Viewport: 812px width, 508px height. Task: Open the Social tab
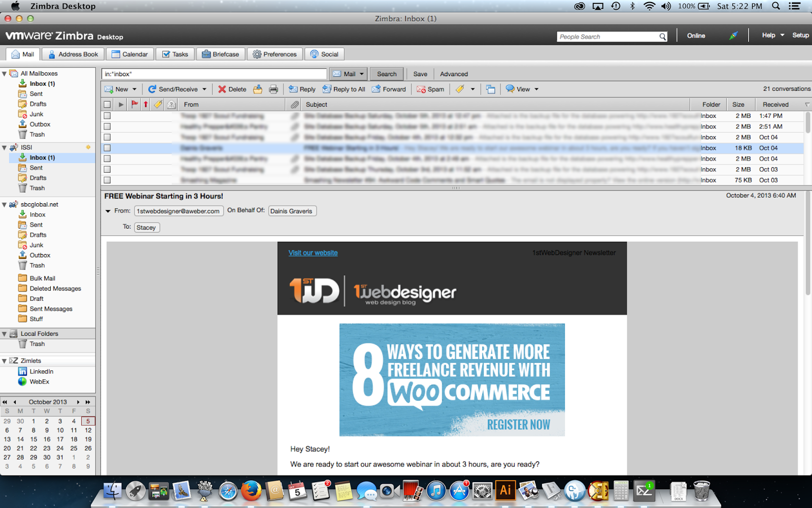pyautogui.click(x=324, y=54)
